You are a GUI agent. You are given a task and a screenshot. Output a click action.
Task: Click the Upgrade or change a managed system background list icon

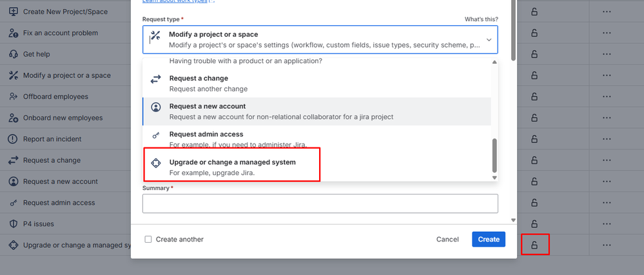click(x=13, y=245)
